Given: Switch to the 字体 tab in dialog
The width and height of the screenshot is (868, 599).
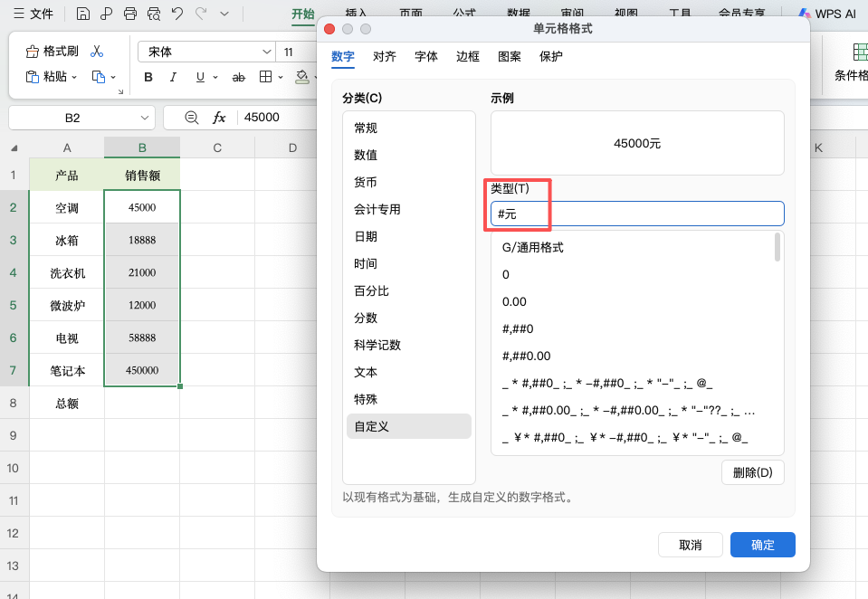Looking at the screenshot, I should tap(425, 56).
